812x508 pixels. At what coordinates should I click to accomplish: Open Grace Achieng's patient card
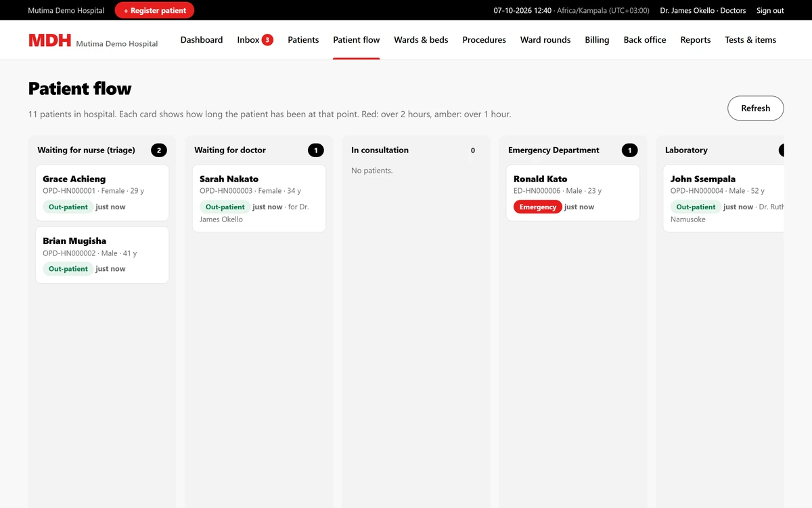102,193
